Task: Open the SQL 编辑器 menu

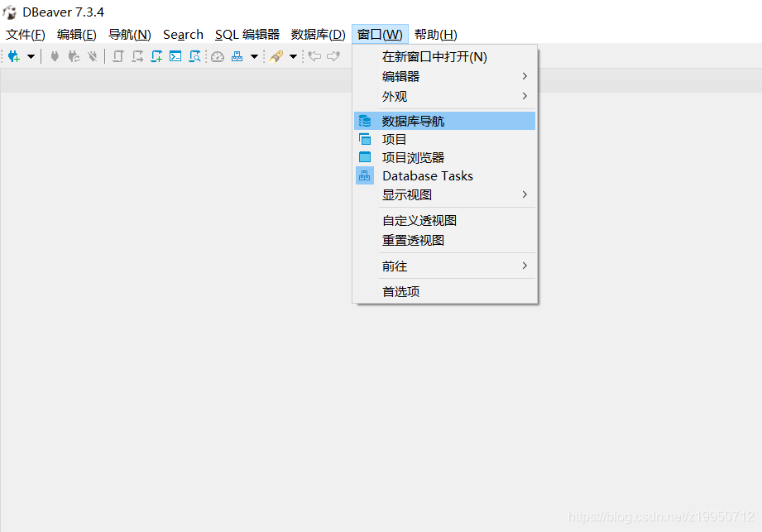Action: pyautogui.click(x=247, y=35)
